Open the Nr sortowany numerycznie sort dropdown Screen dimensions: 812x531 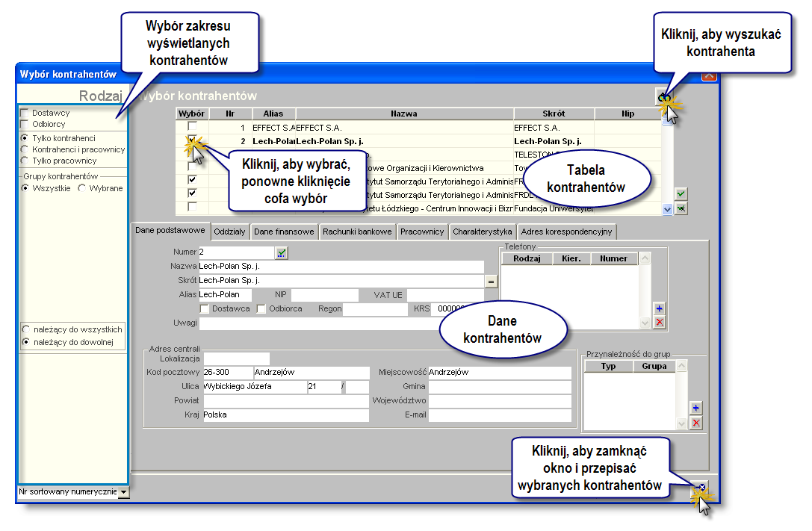pyautogui.click(x=123, y=492)
